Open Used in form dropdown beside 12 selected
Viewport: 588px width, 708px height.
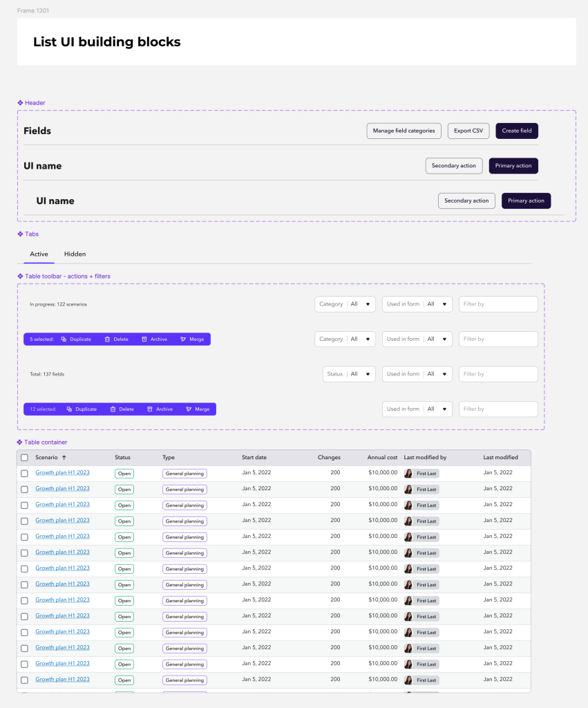click(x=417, y=409)
